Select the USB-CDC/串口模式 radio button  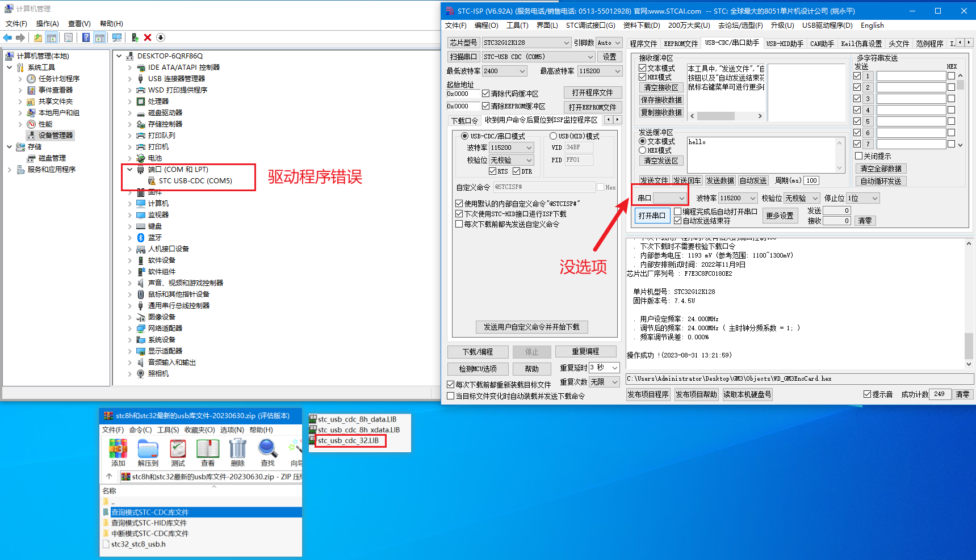point(465,136)
